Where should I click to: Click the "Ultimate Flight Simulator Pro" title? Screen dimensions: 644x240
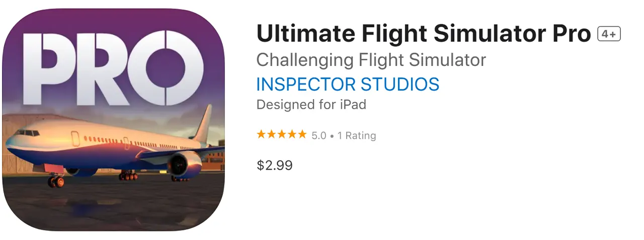pyautogui.click(x=423, y=34)
